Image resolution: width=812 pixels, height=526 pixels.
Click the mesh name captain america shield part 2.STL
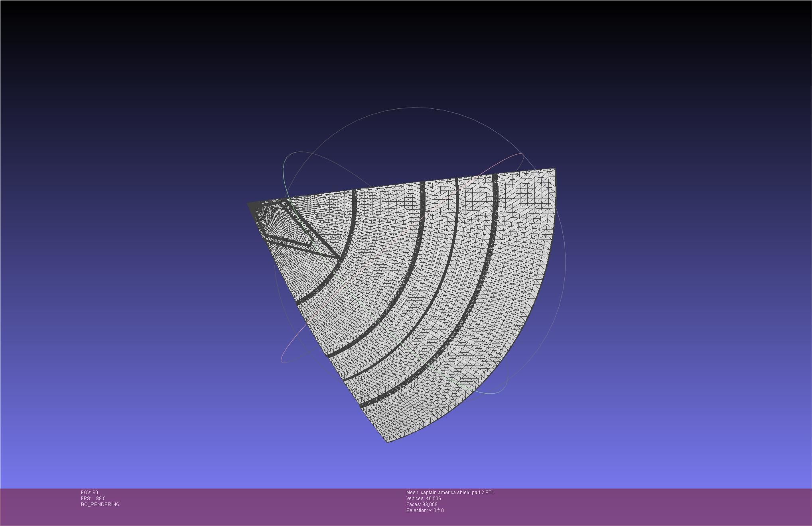pyautogui.click(x=450, y=493)
